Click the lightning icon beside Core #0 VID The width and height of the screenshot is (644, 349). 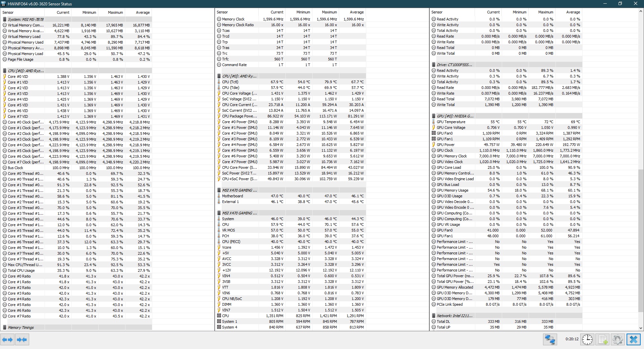tap(5, 77)
